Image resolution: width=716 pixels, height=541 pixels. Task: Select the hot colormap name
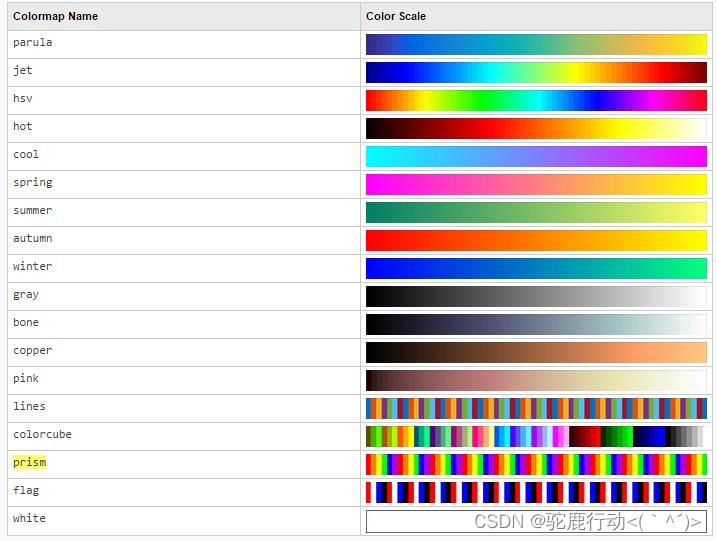tap(22, 126)
